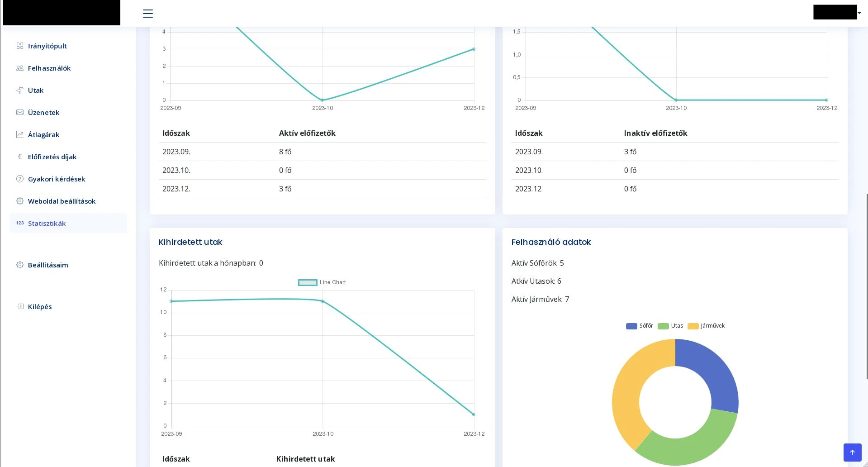Click the hamburger menu icon

pyautogui.click(x=148, y=14)
